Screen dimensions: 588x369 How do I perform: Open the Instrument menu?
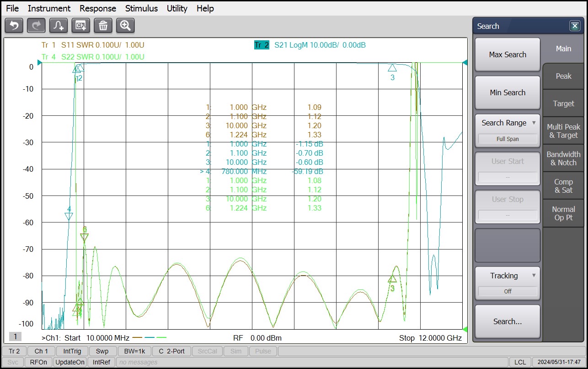49,8
